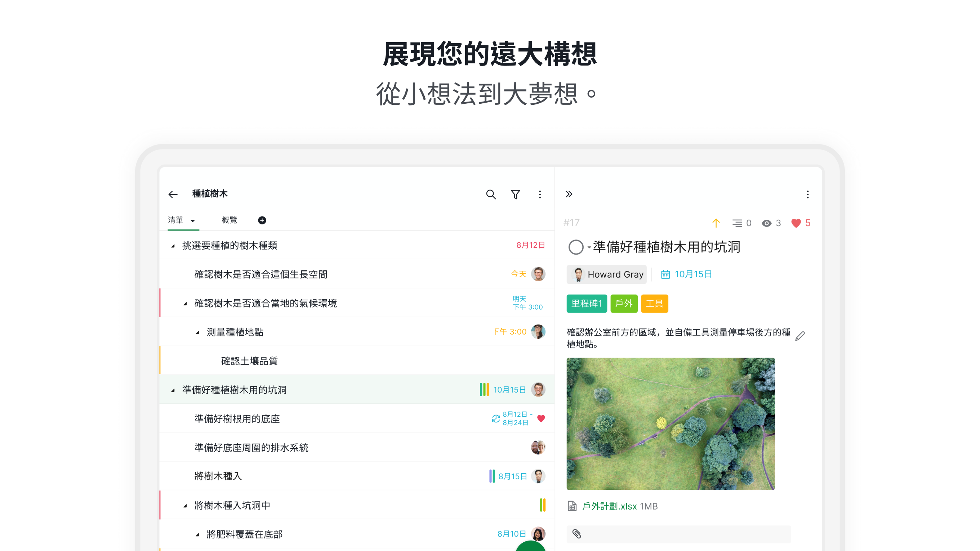Go back using the left arrow icon
980x551 pixels.
click(x=173, y=194)
